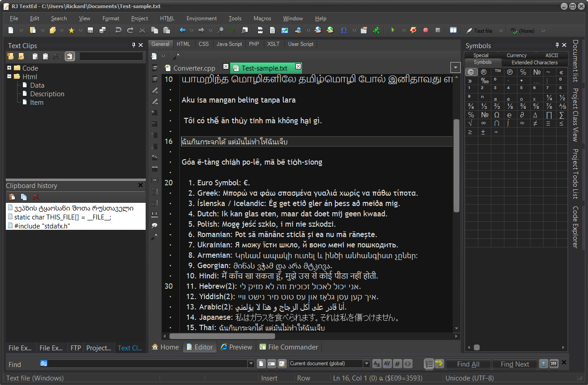The height and width of the screenshot is (385, 588).
Task: Toggle the match case 'Aa' find option
Action: 377,364
